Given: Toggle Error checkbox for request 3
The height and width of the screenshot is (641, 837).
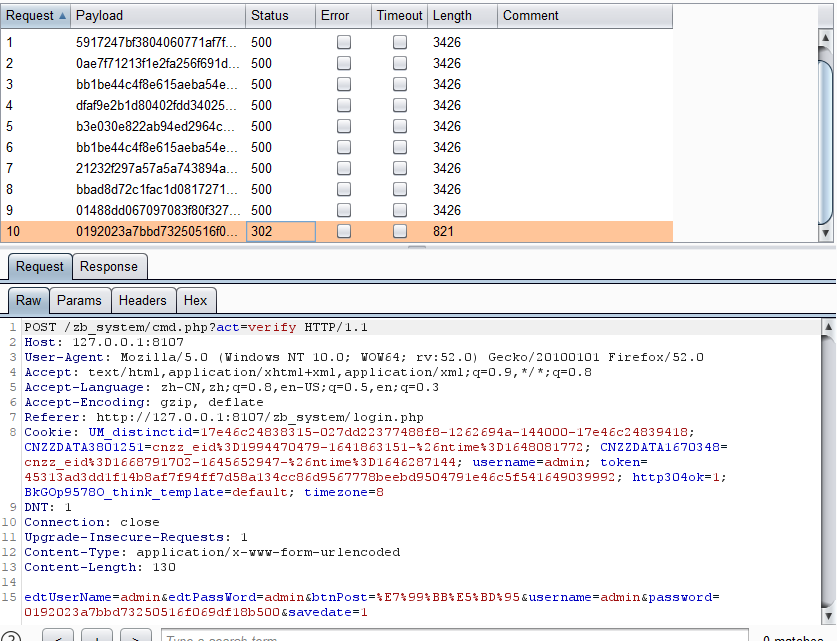Looking at the screenshot, I should (x=344, y=84).
